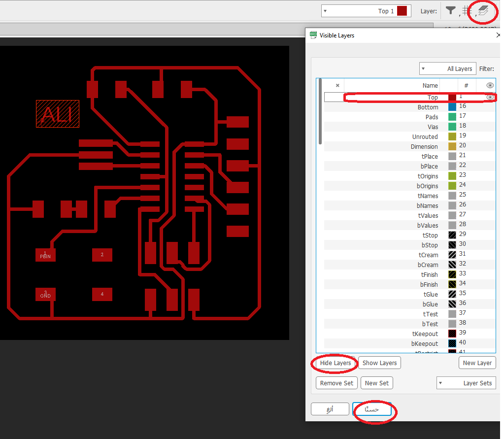Select the tPlace layer row

(x=409, y=156)
